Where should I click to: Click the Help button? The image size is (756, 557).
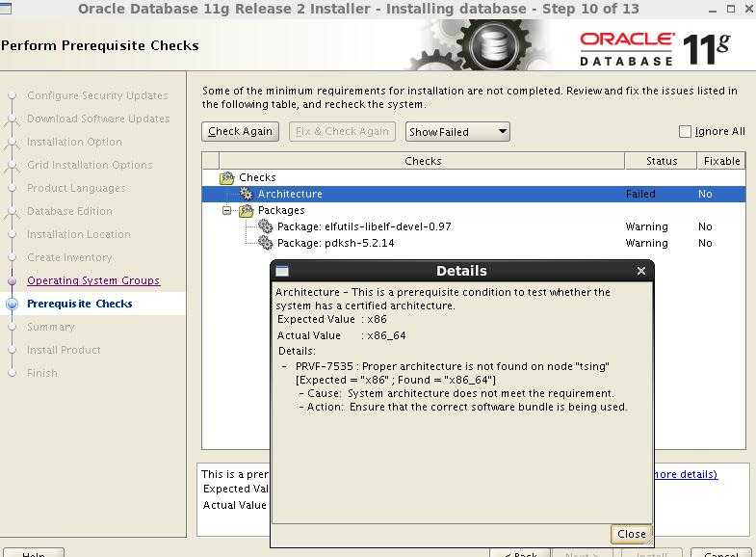34,553
